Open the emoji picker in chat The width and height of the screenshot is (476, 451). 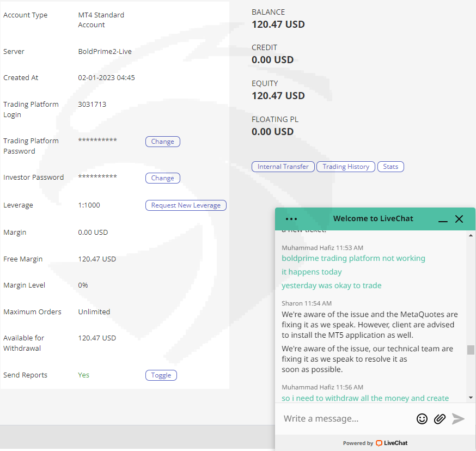422,418
